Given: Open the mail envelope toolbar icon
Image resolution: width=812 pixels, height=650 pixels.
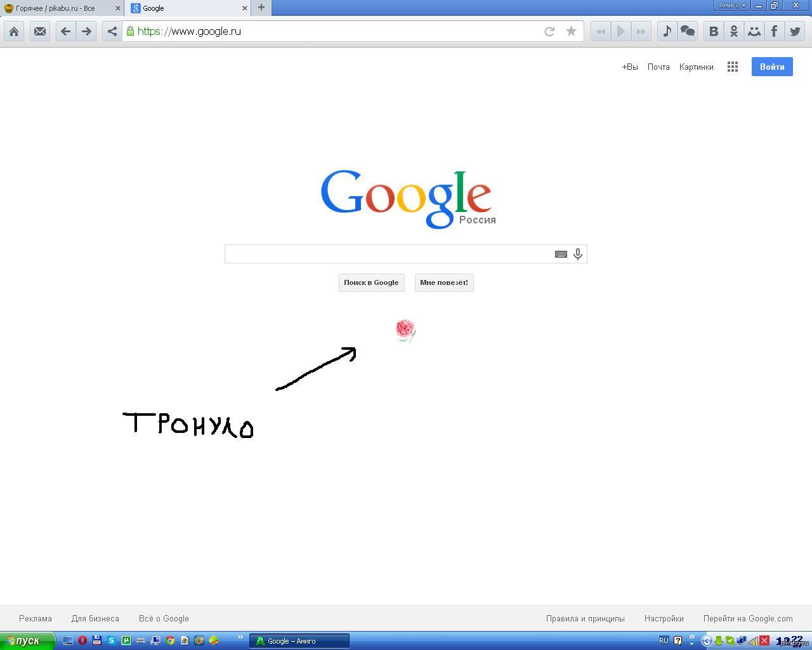Looking at the screenshot, I should coord(40,31).
